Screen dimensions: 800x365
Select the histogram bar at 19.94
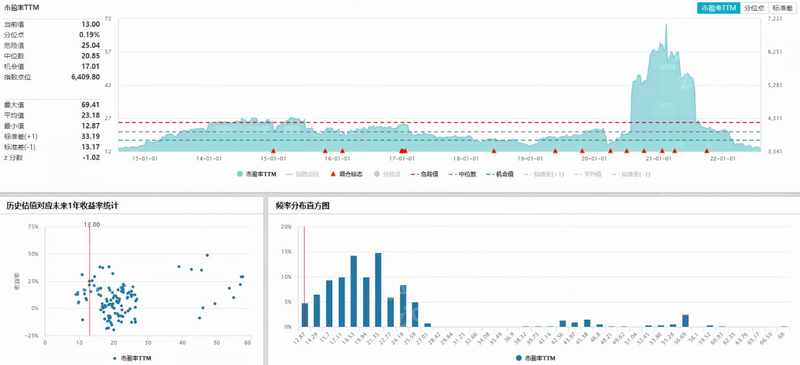(366, 302)
